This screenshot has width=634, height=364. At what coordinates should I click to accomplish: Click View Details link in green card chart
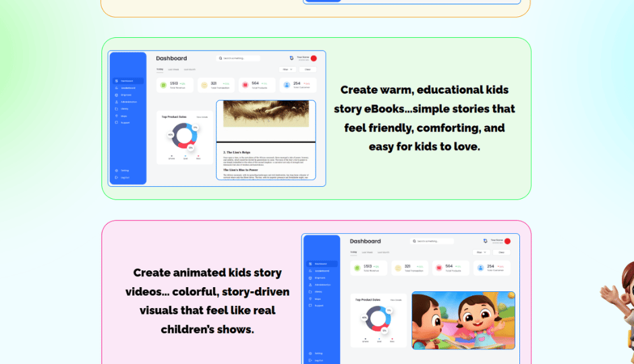(x=202, y=117)
